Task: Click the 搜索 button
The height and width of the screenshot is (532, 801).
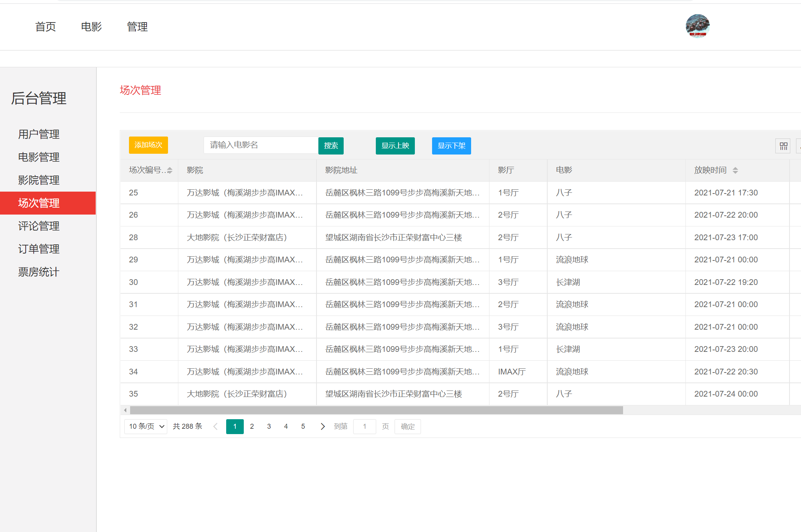Action: [x=331, y=146]
